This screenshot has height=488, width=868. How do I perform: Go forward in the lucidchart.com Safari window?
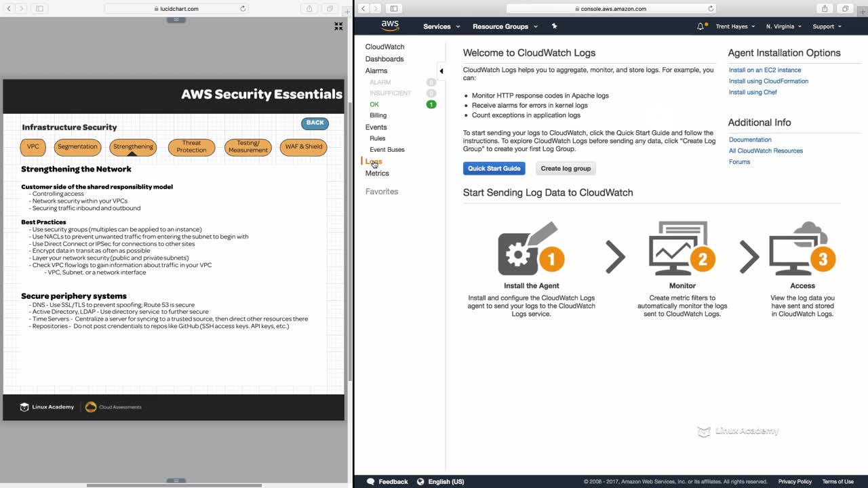pyautogui.click(x=21, y=9)
